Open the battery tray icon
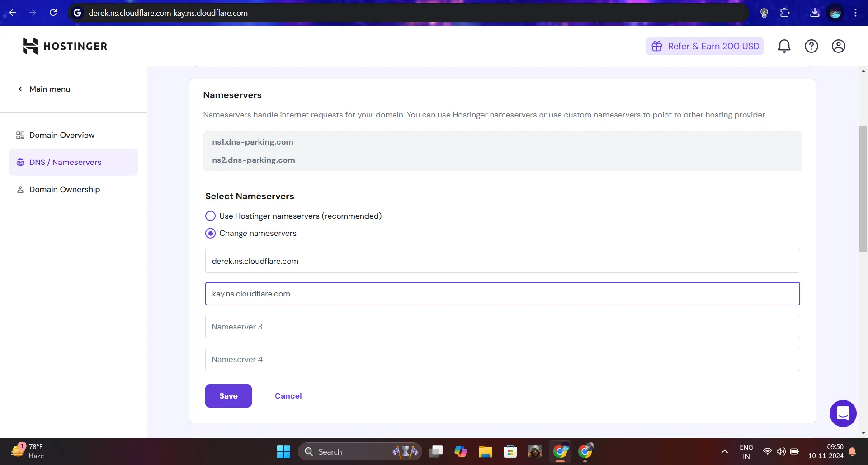The width and height of the screenshot is (868, 465). pos(795,451)
